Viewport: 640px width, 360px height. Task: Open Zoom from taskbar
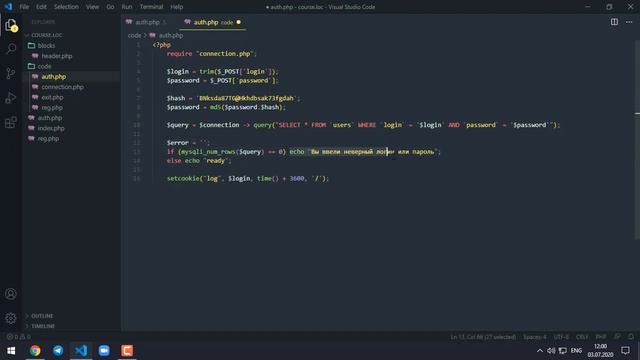point(104,351)
